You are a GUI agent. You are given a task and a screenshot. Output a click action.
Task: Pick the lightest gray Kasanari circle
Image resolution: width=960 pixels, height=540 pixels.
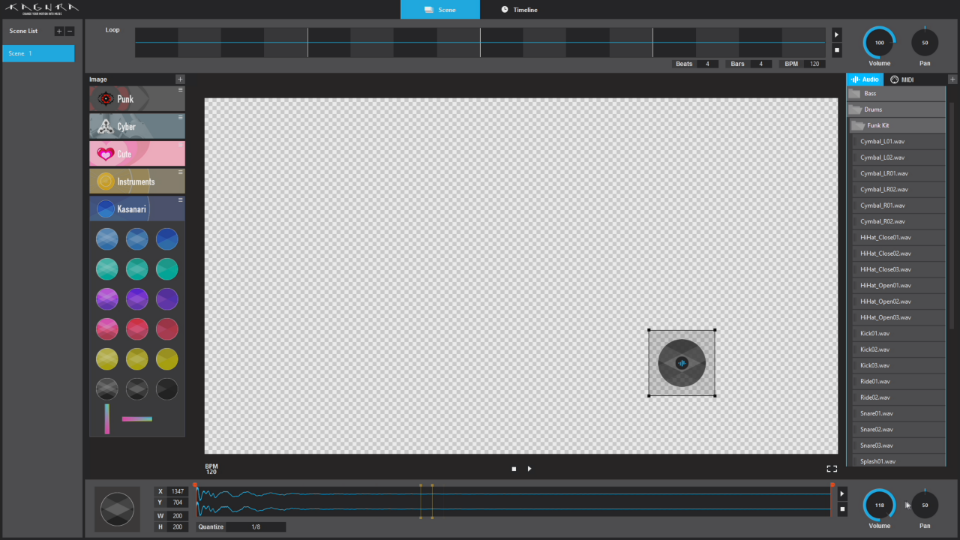[x=107, y=389]
